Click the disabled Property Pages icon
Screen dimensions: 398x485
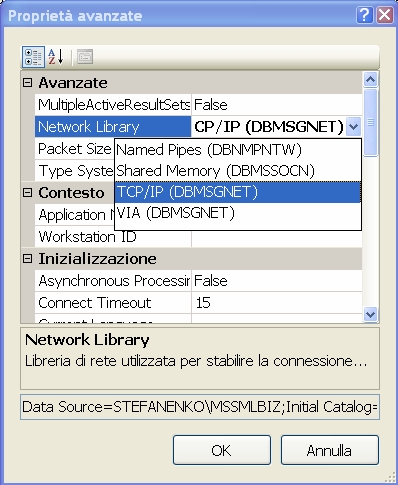pos(85,57)
